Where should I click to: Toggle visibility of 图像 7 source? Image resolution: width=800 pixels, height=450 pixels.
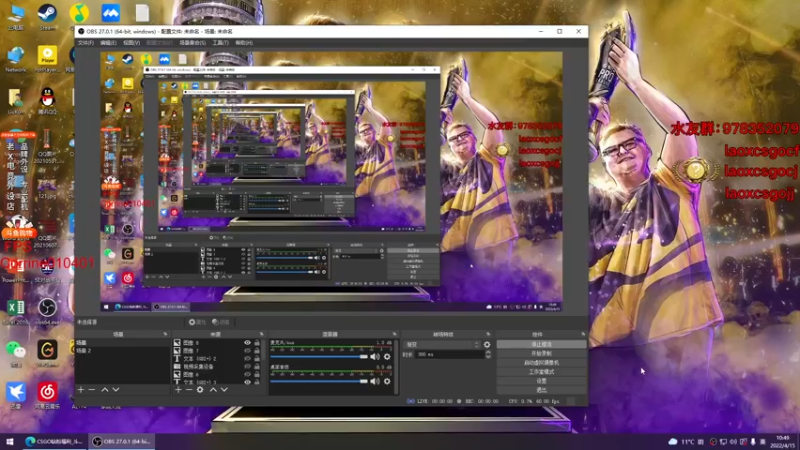tap(247, 351)
